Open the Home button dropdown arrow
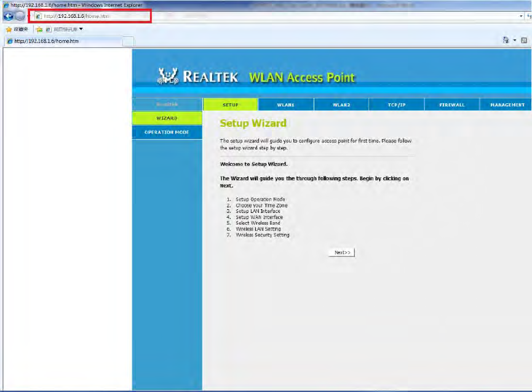The width and height of the screenshot is (532, 392). pyautogui.click(x=514, y=40)
